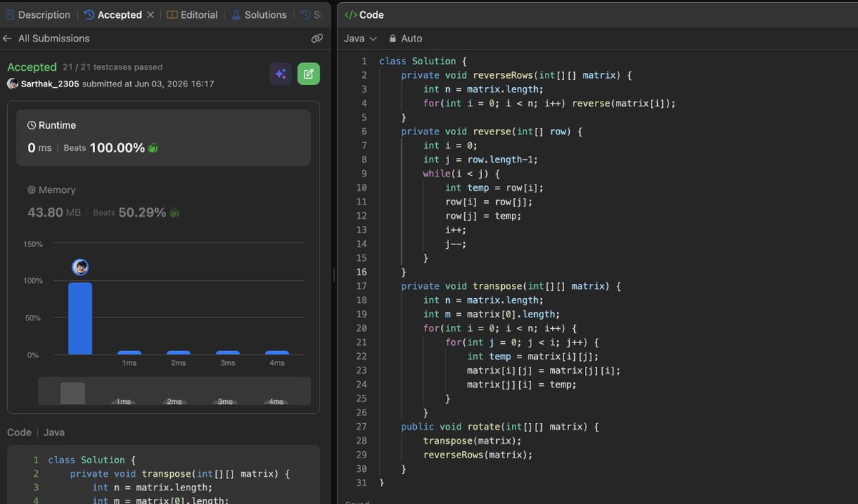
Task: Select the Code tab above the editor
Action: pos(365,15)
